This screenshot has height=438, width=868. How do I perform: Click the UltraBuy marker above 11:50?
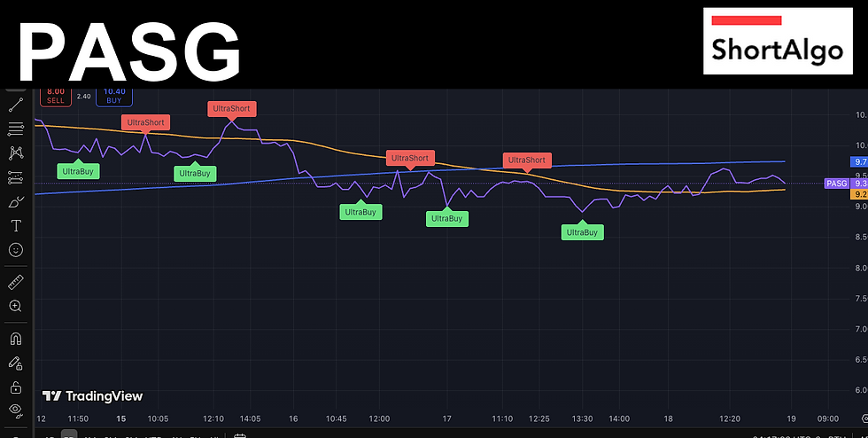tap(78, 171)
